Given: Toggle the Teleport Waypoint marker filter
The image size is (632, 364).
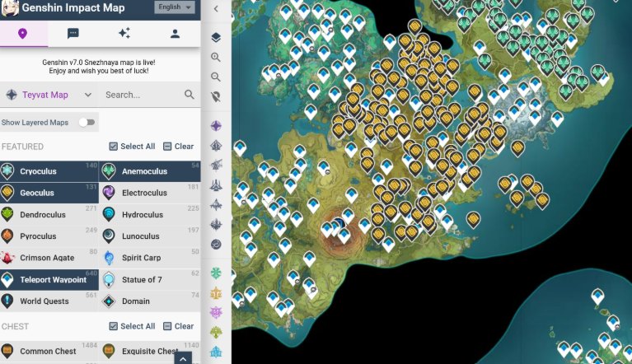Looking at the screenshot, I should (49, 279).
